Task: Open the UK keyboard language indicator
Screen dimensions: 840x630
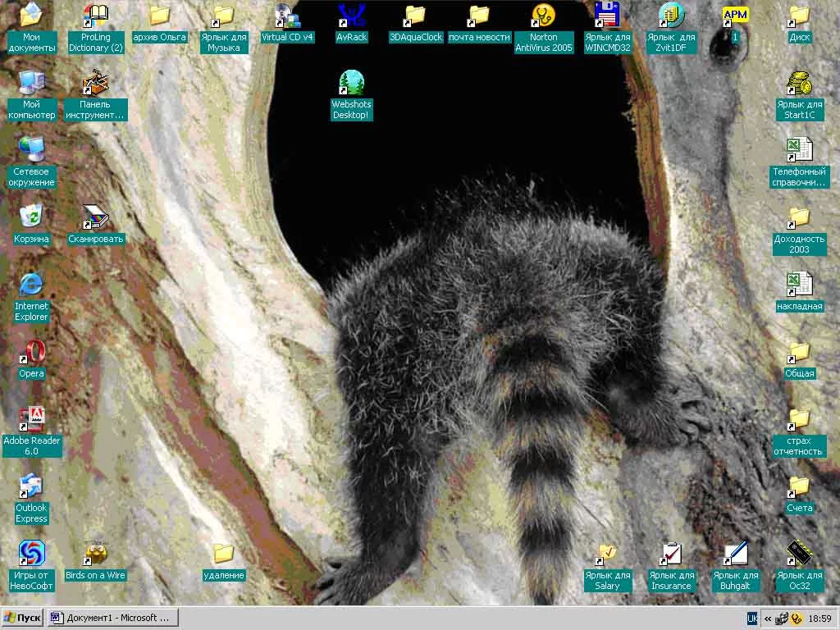Action: pyautogui.click(x=751, y=619)
